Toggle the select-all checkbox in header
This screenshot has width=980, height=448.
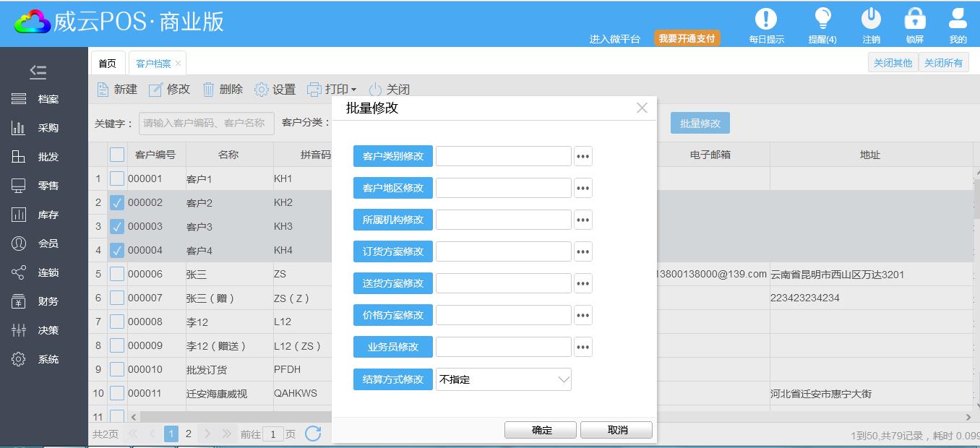click(x=117, y=155)
